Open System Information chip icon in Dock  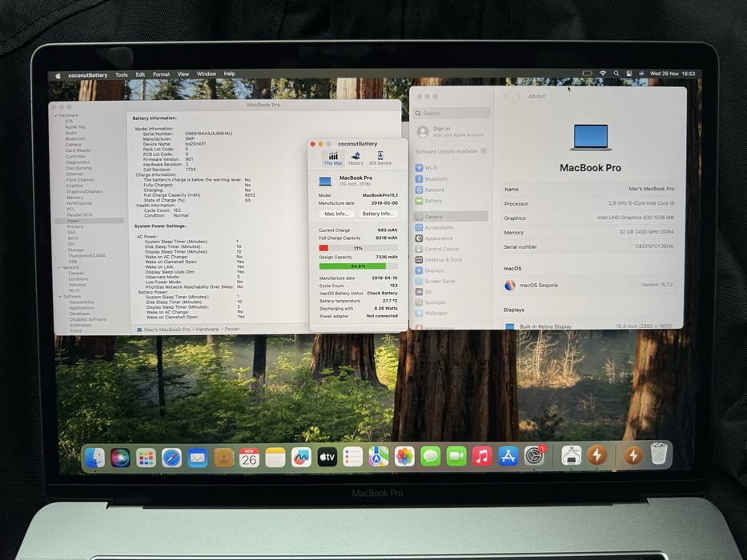(x=571, y=455)
